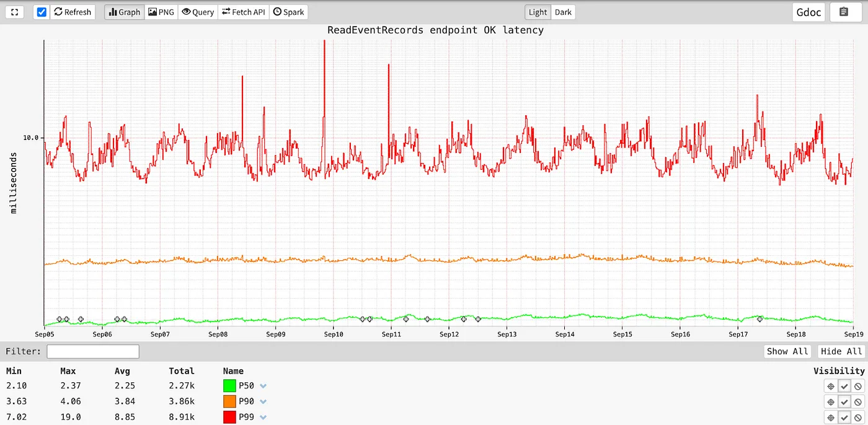Click the Avg column header
The height and width of the screenshot is (425, 868).
122,371
